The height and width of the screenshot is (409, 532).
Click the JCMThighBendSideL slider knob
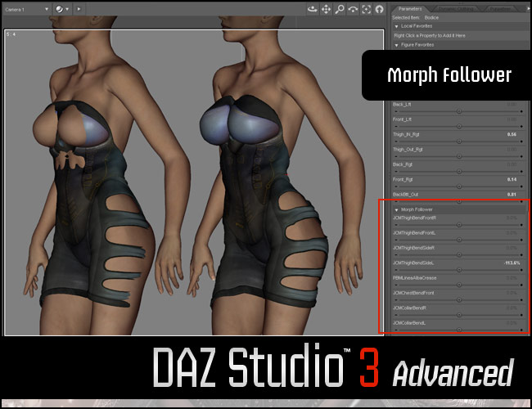pyautogui.click(x=459, y=270)
